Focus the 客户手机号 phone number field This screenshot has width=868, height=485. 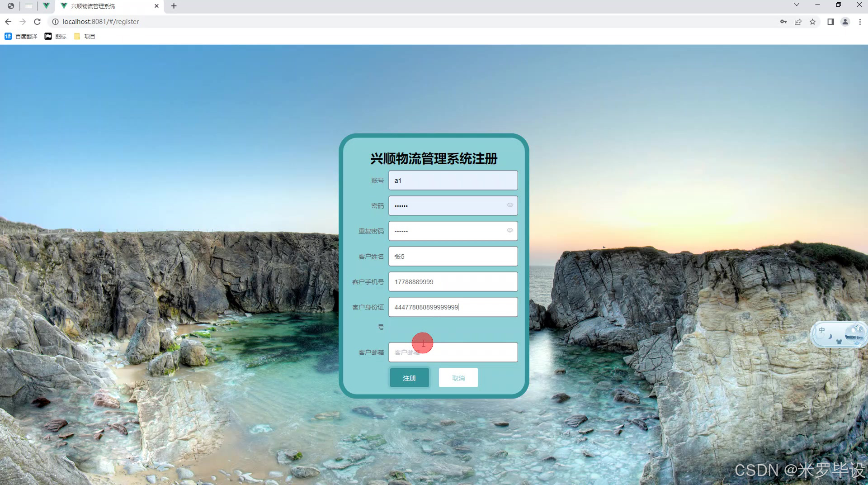point(453,282)
